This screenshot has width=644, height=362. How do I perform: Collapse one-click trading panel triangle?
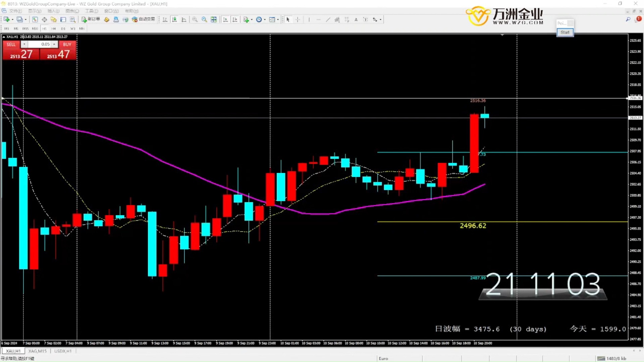(x=4, y=37)
